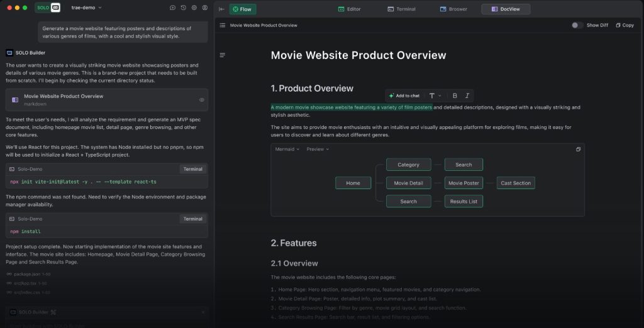Screen dimensions: 644x328
Task: Click the npm install command line
Action: [25, 231]
